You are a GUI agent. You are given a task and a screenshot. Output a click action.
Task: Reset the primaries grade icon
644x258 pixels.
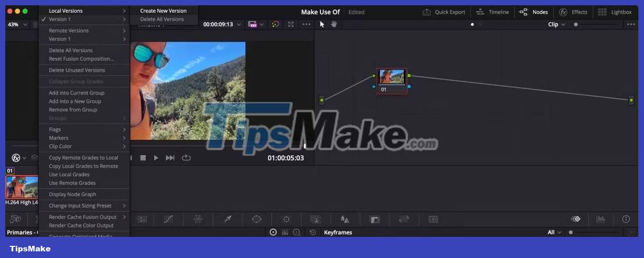pyautogui.click(x=312, y=232)
